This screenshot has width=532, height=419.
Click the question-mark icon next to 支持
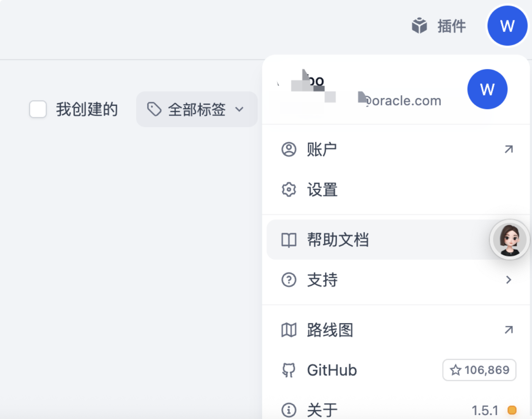click(288, 280)
